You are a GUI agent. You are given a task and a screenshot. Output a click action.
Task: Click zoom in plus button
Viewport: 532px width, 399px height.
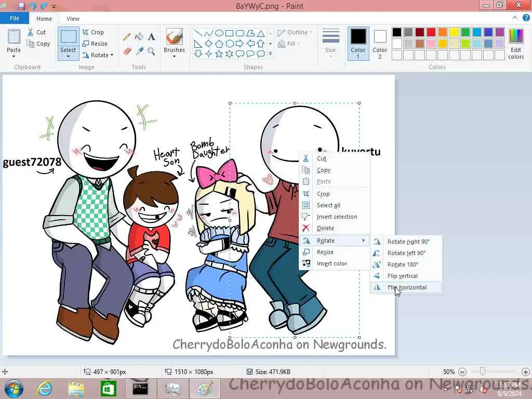526,372
